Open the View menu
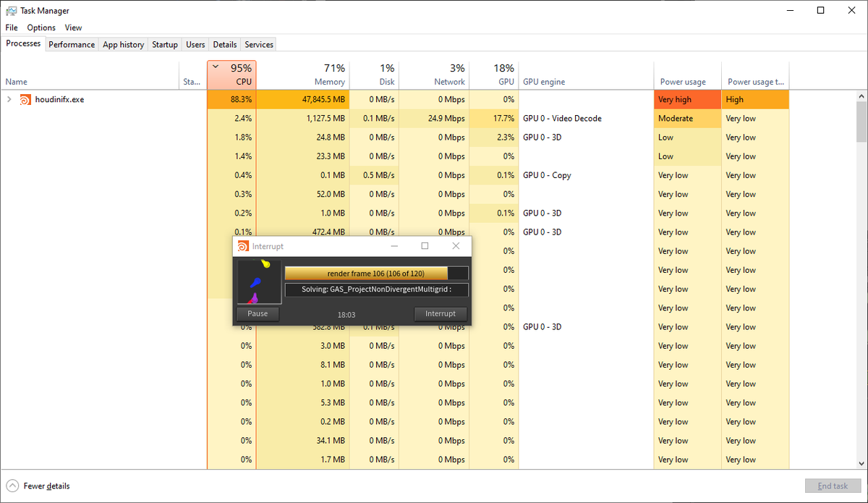Screen dimensions: 868x503 click(74, 28)
